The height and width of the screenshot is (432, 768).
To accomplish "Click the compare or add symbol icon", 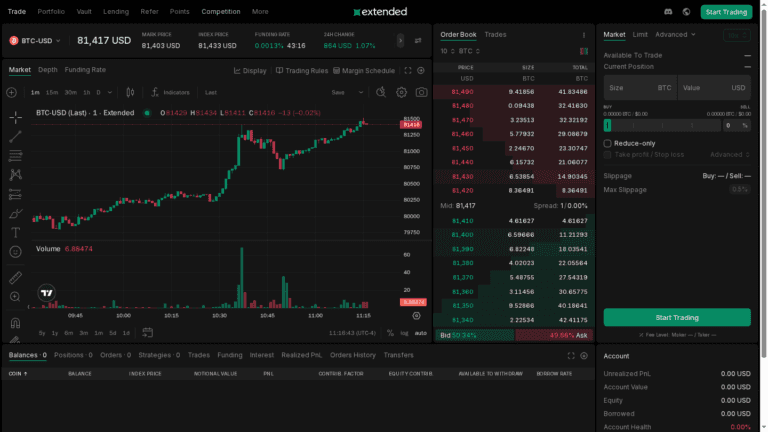I will pyautogui.click(x=12, y=93).
